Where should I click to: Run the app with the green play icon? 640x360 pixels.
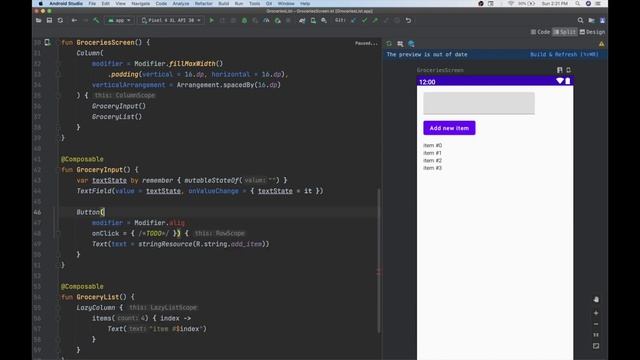(x=211, y=20)
